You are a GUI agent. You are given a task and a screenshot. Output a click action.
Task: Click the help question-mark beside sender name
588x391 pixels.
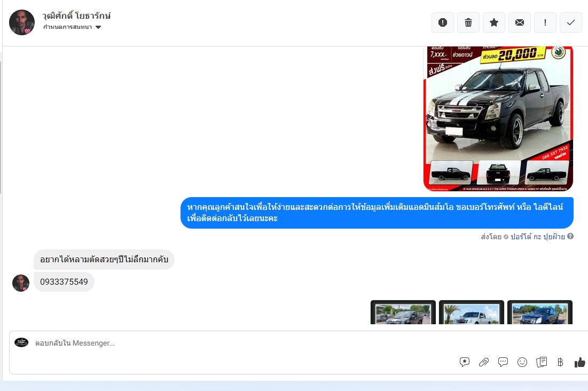click(570, 237)
